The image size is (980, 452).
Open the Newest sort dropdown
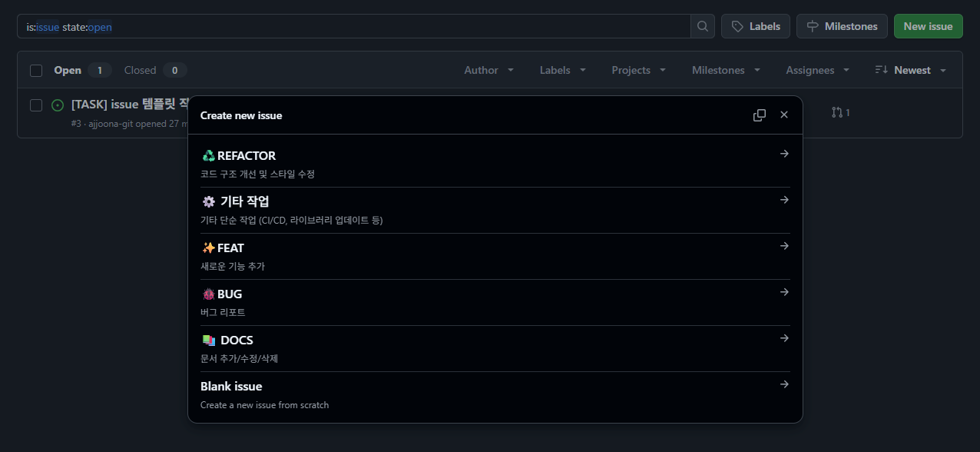click(x=910, y=70)
